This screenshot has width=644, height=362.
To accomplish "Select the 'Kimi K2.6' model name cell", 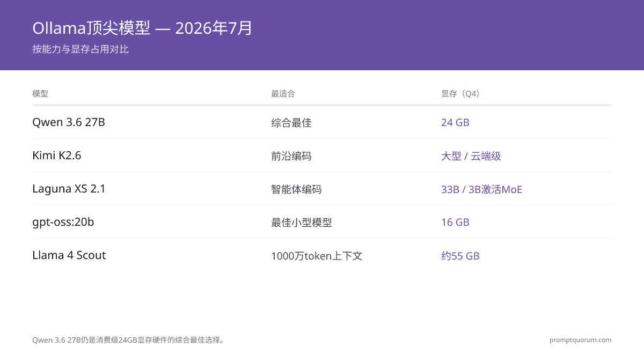I will click(x=57, y=156).
